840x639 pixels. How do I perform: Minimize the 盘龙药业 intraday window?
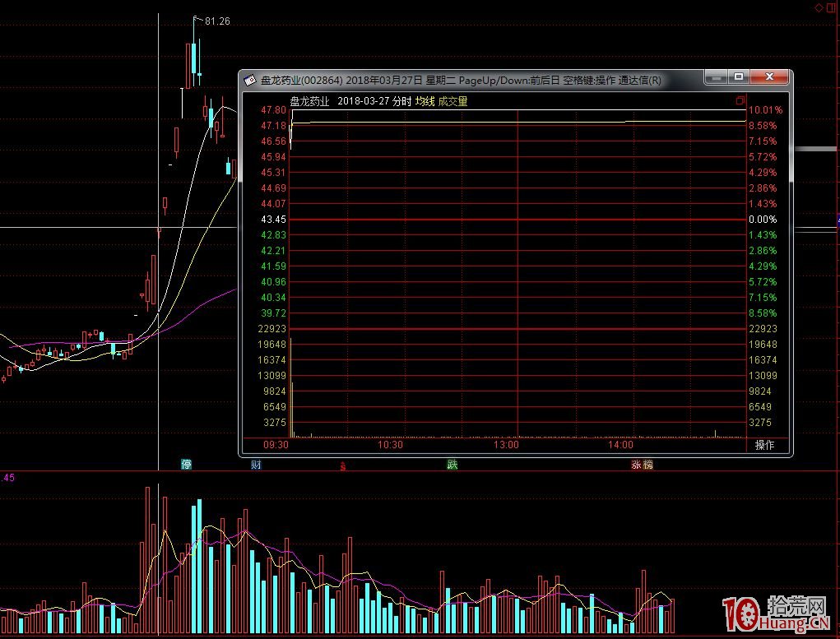tap(715, 77)
